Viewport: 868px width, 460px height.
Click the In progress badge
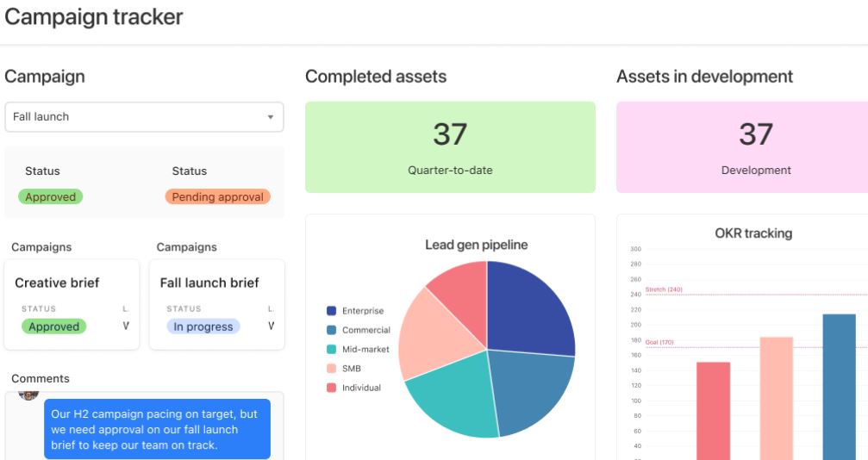[x=203, y=326]
